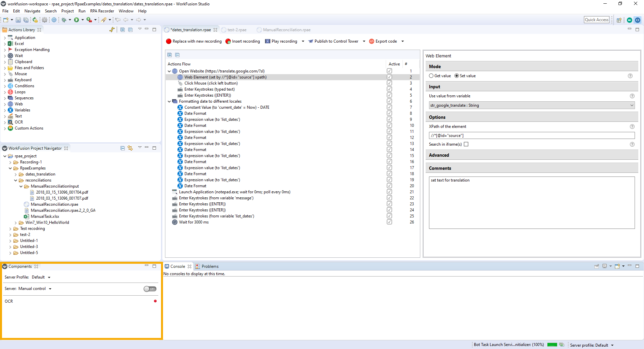Screen dimensions: 644x349
Task: Uncheck Active box for Open Website row
Action: 389,71
